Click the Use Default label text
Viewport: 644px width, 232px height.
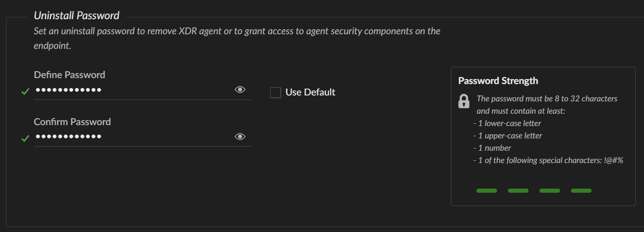(310, 92)
